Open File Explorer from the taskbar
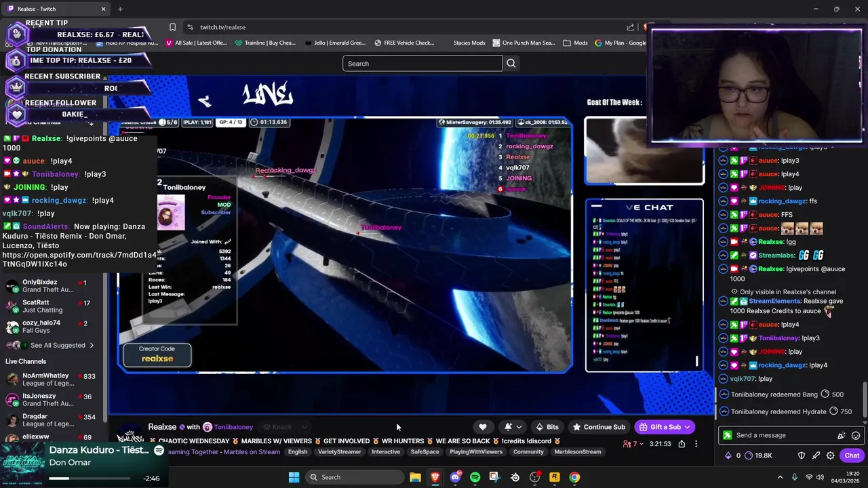Screen dimensions: 868x488 point(415,477)
